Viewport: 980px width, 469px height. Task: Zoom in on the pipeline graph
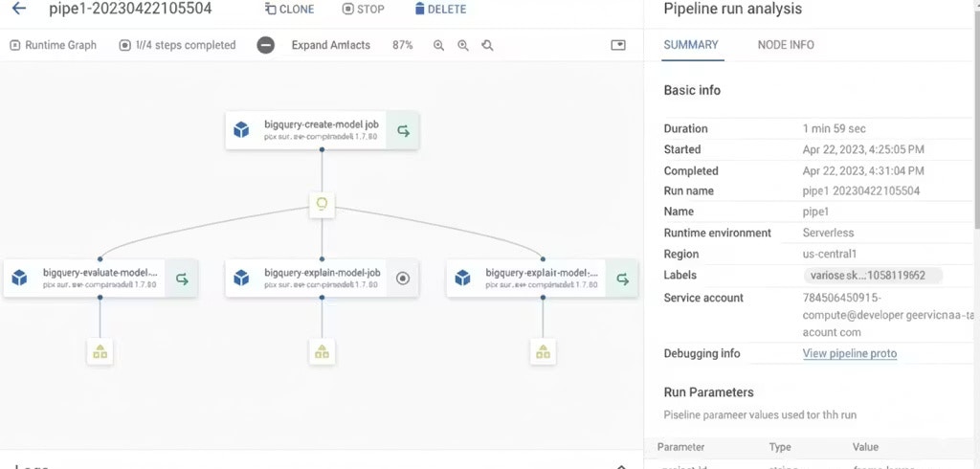438,45
